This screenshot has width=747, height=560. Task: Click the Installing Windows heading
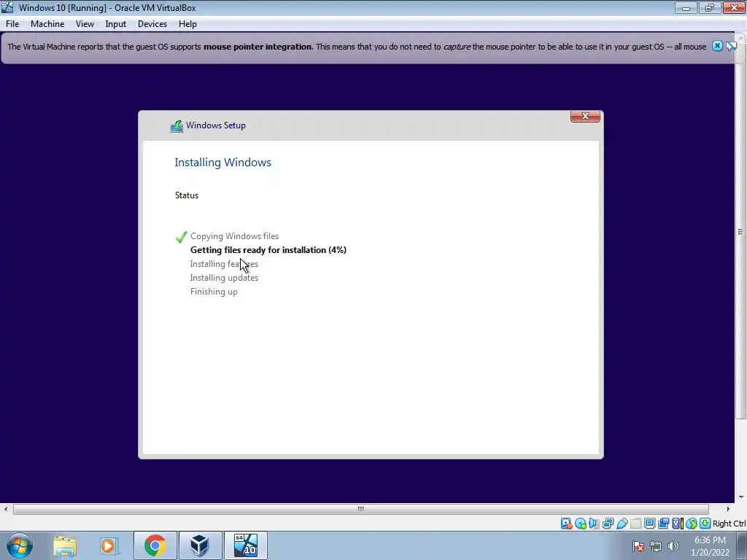[223, 163]
